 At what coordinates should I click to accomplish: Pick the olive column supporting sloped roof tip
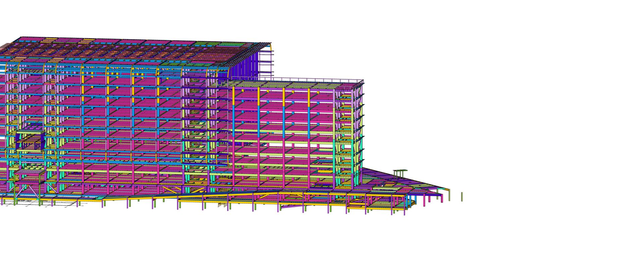coord(449,195)
